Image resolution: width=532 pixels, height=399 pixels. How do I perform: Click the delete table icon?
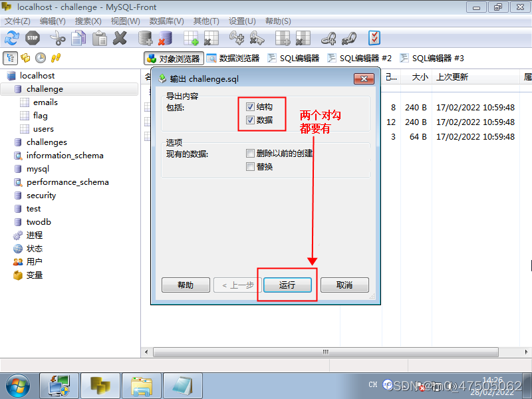[x=211, y=38]
